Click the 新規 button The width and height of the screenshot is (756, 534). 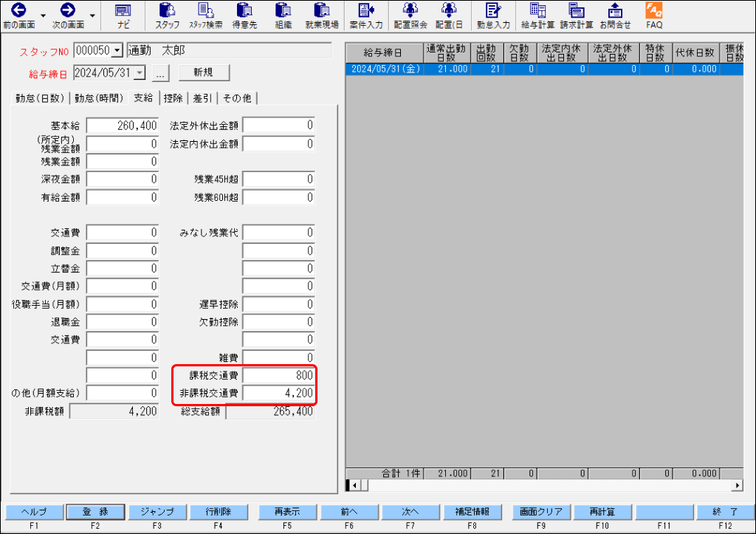(x=204, y=72)
